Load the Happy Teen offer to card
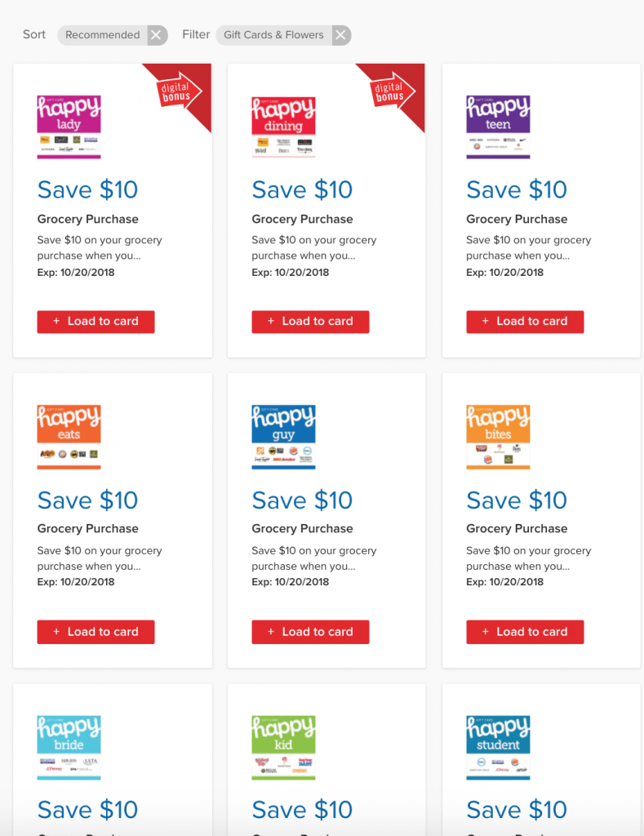The image size is (644, 836). point(525,322)
